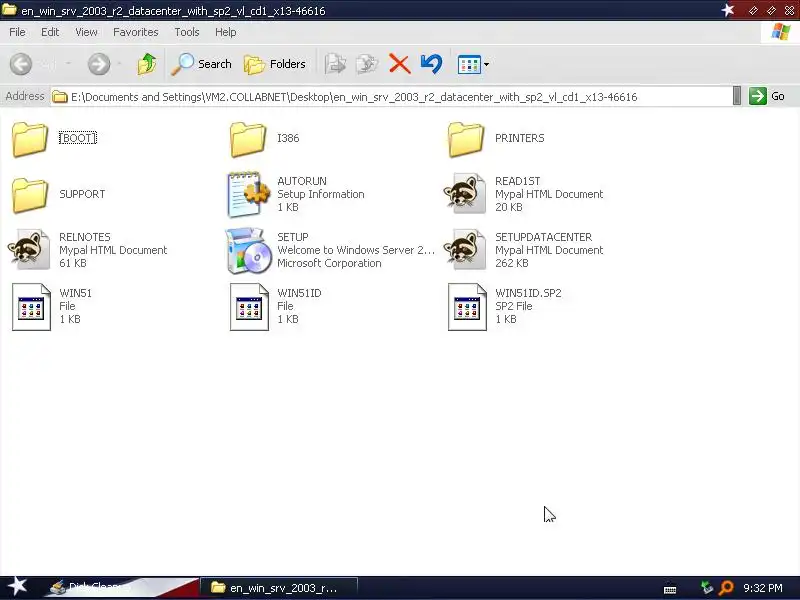Screen dimensions: 800x600
Task: Click the SUPPORT folder name text
Action: pyautogui.click(x=82, y=194)
